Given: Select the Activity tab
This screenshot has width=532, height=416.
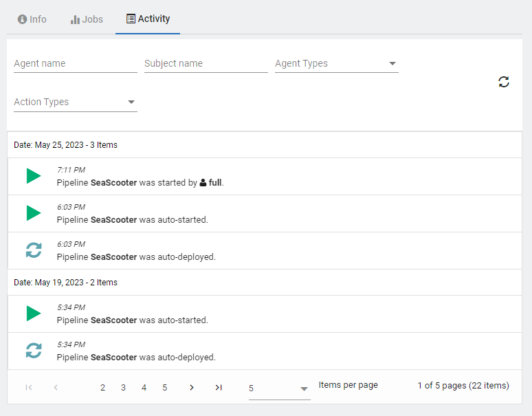Looking at the screenshot, I should point(148,19).
